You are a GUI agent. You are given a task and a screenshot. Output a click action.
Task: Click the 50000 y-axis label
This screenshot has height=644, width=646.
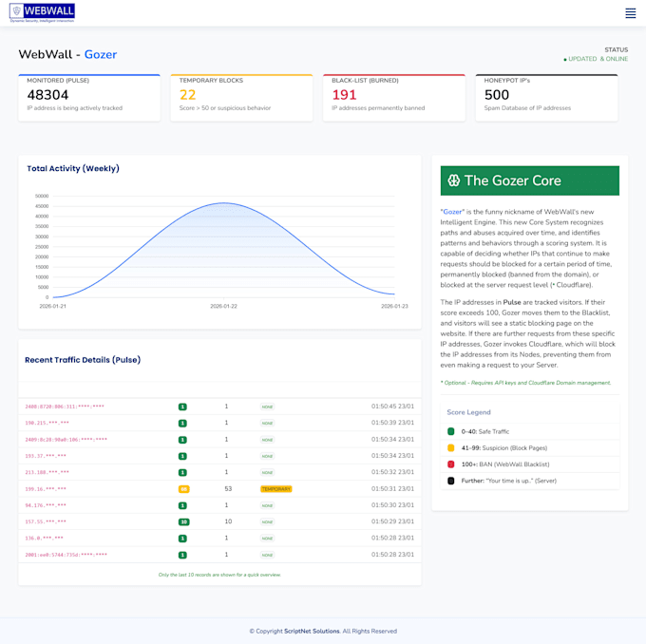point(42,196)
